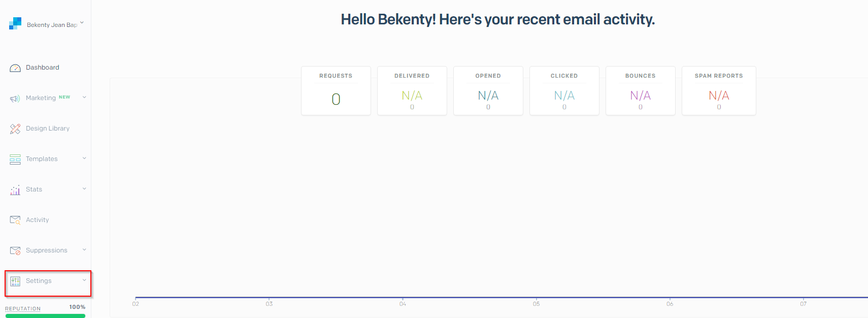This screenshot has height=318, width=868.
Task: Open the Settings sliders icon
Action: point(15,280)
